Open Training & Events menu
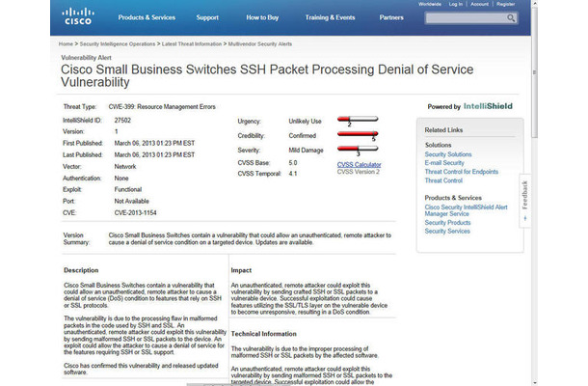This screenshot has height=386, width=588. click(330, 17)
